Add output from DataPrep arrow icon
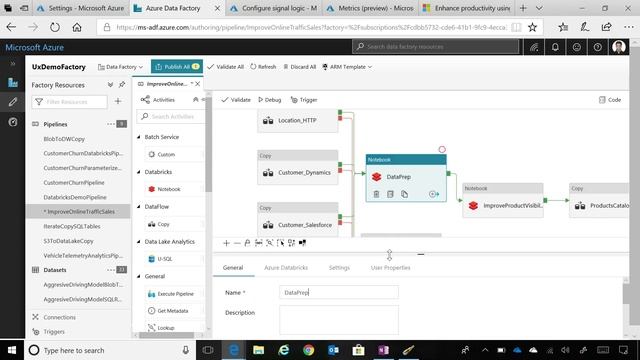 pos(434,194)
